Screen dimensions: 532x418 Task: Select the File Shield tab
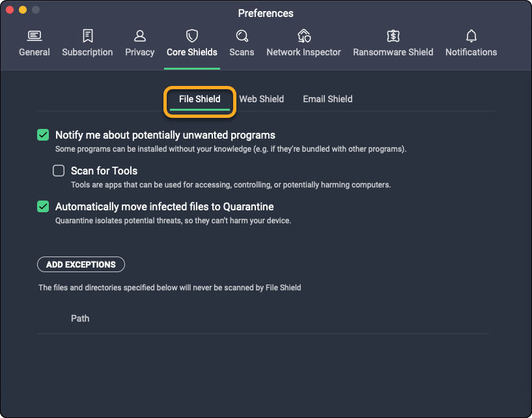199,99
